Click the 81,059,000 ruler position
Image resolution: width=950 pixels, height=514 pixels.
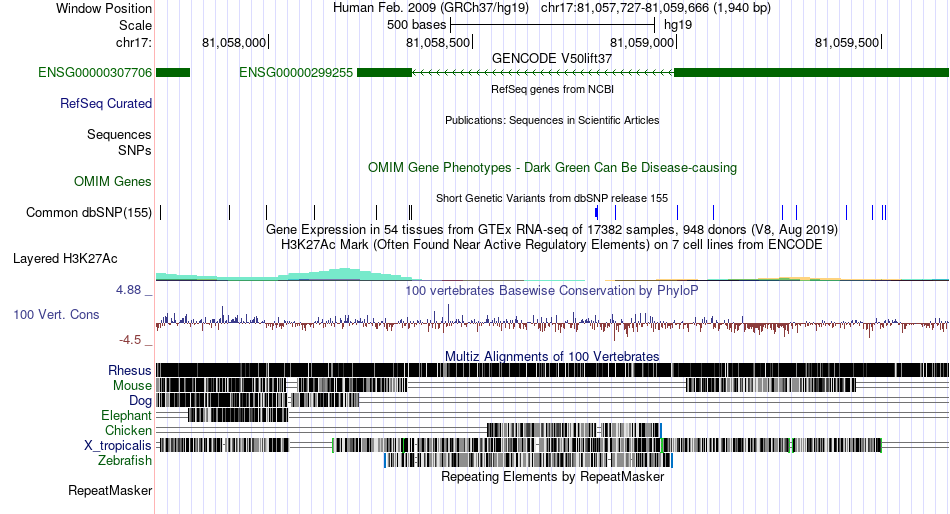pos(642,42)
